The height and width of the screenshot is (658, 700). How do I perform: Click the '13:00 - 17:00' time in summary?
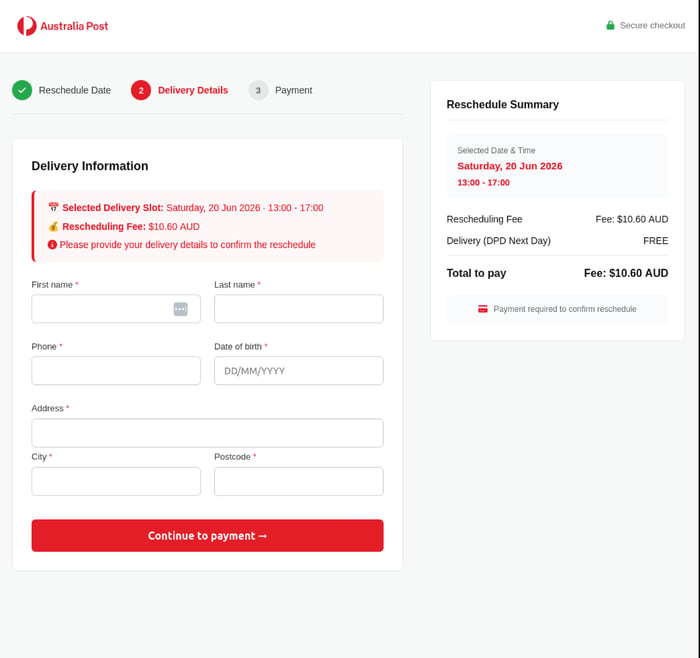click(x=483, y=183)
